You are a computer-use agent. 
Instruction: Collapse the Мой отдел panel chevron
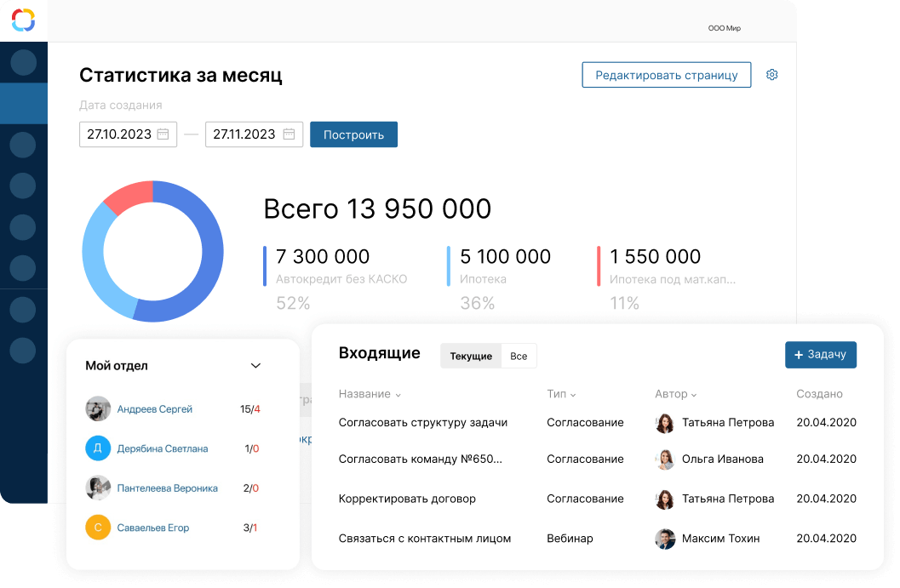click(255, 366)
